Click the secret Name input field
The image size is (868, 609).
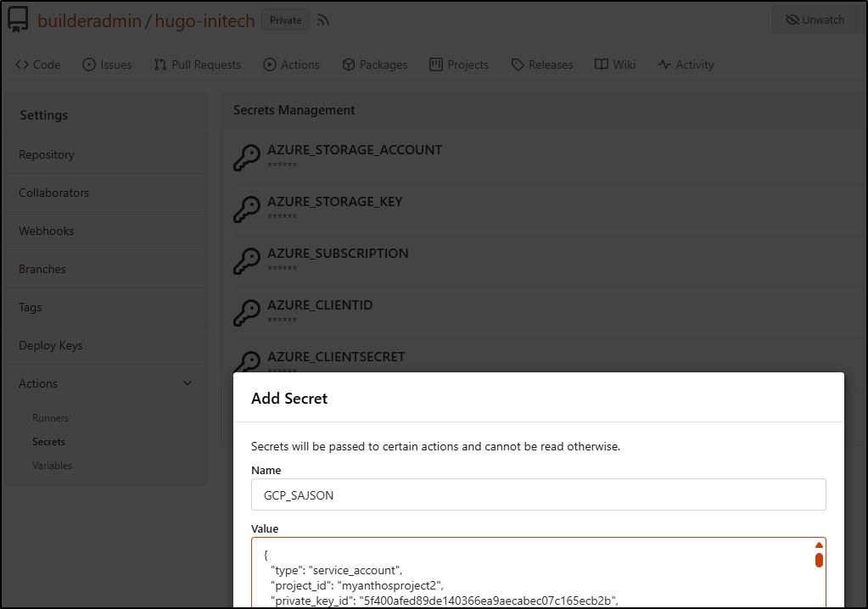[538, 495]
